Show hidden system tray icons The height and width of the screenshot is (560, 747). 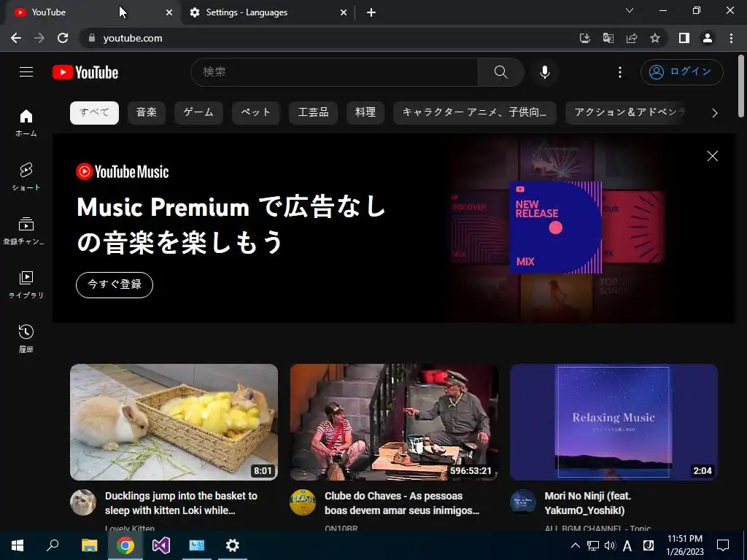(575, 545)
